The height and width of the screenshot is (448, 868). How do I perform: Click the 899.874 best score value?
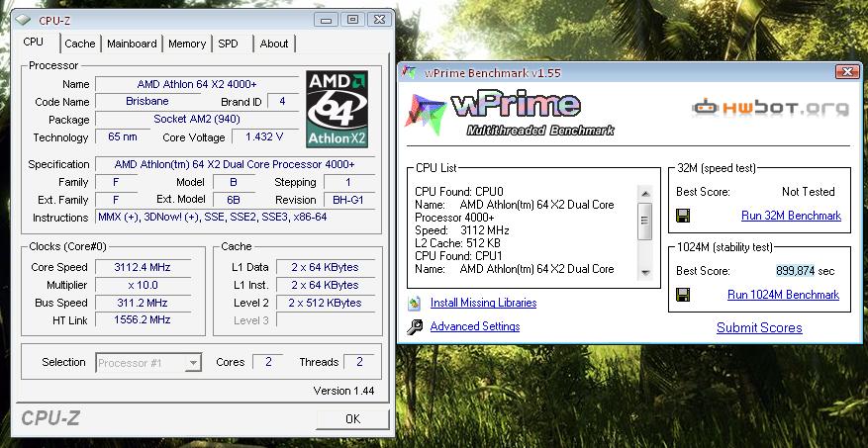796,270
